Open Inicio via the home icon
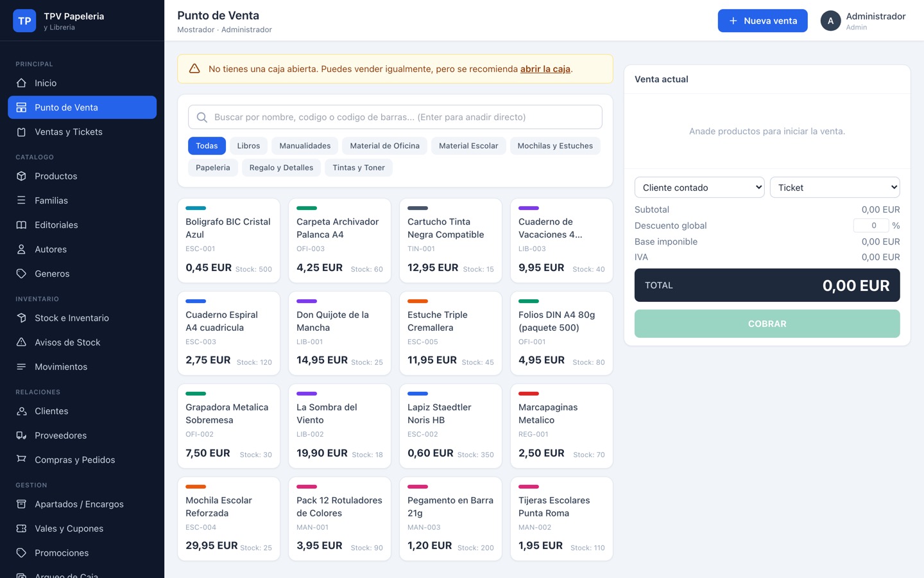The image size is (924, 578). 21,83
